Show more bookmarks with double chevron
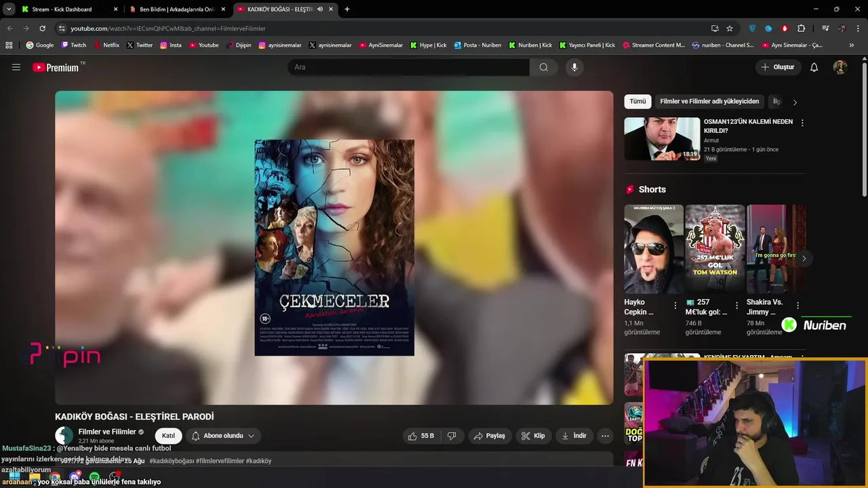Viewport: 868px width, 488px height. [852, 45]
